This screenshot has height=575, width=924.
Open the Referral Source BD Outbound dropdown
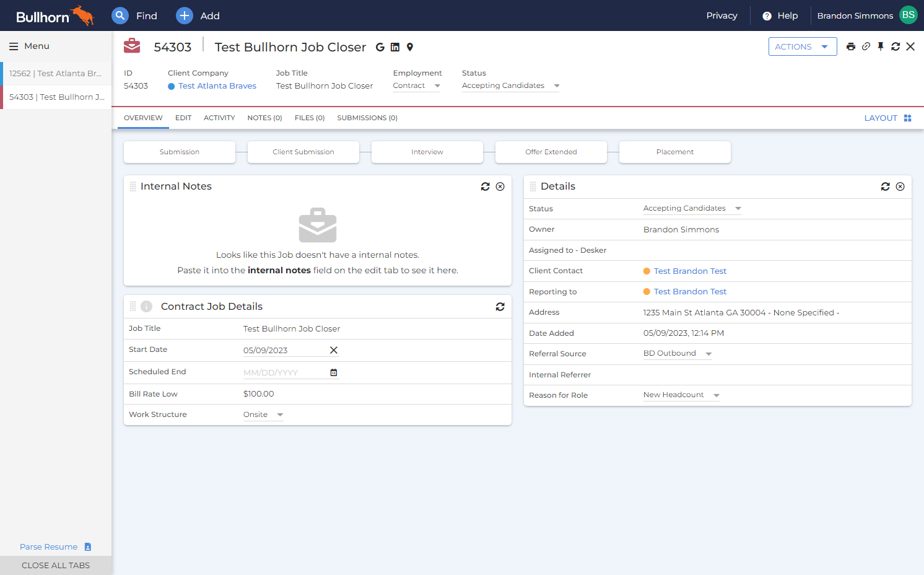point(678,354)
